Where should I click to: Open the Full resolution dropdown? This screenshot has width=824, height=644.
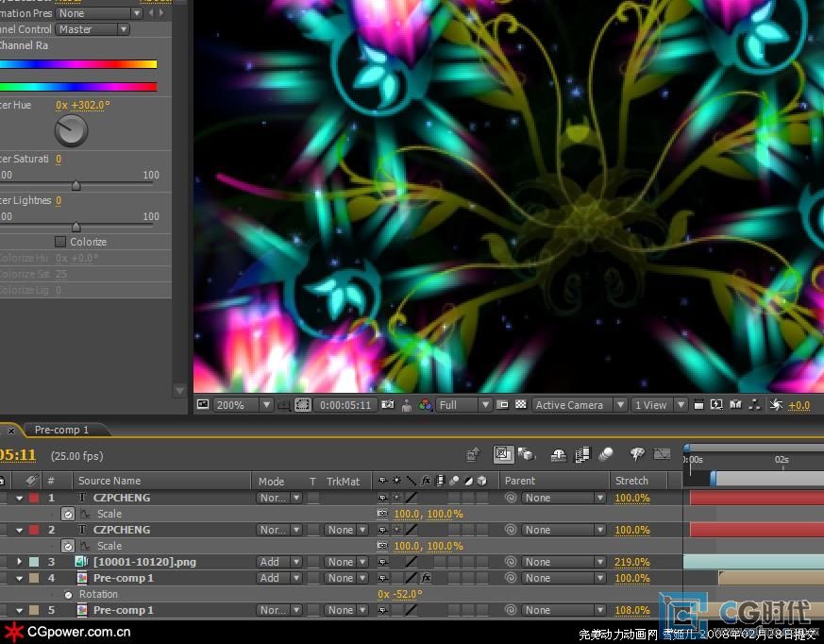pos(464,405)
